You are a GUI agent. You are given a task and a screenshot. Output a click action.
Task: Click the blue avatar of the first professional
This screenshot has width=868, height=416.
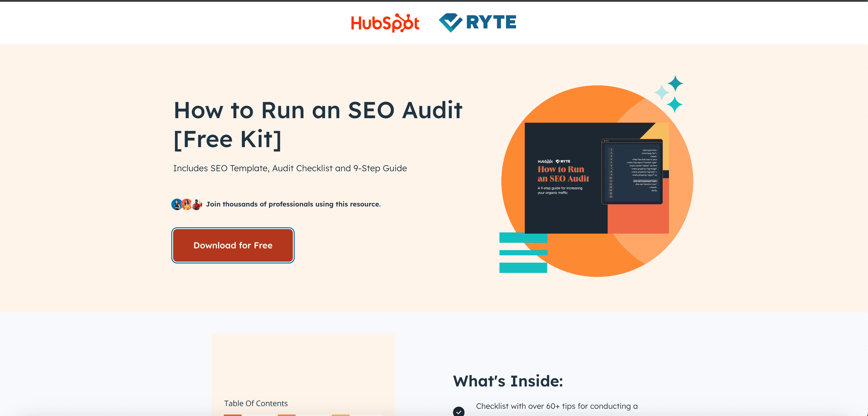pyautogui.click(x=176, y=204)
